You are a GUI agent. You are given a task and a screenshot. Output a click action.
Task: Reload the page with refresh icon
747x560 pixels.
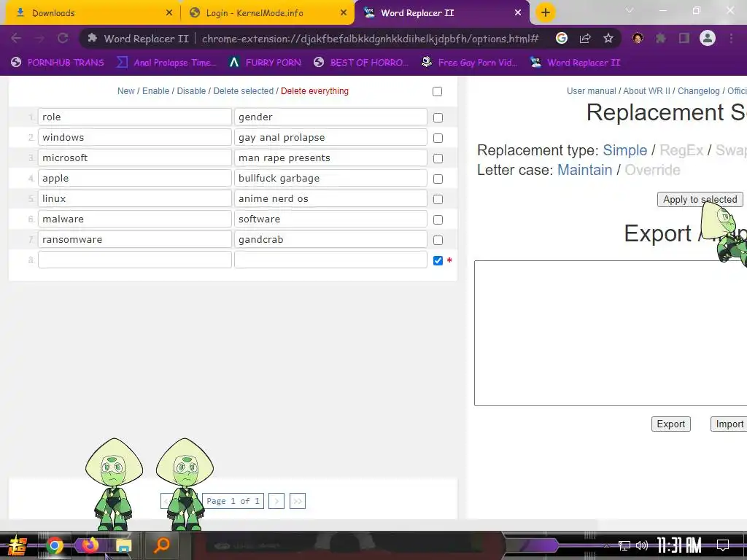coord(63,38)
